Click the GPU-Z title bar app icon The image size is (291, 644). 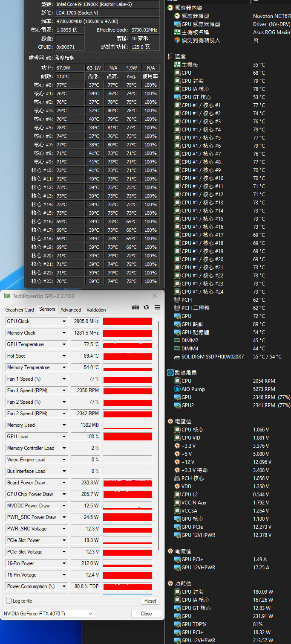point(7,296)
